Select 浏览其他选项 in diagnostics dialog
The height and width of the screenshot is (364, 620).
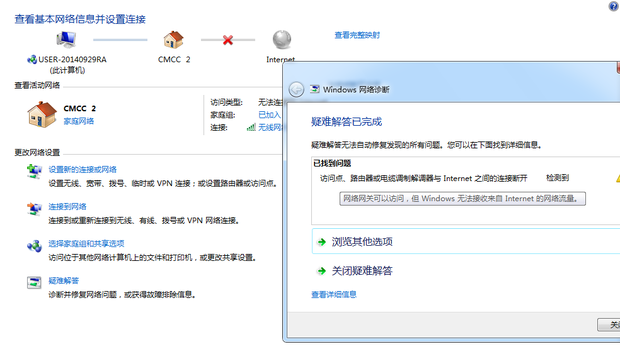coord(466,241)
